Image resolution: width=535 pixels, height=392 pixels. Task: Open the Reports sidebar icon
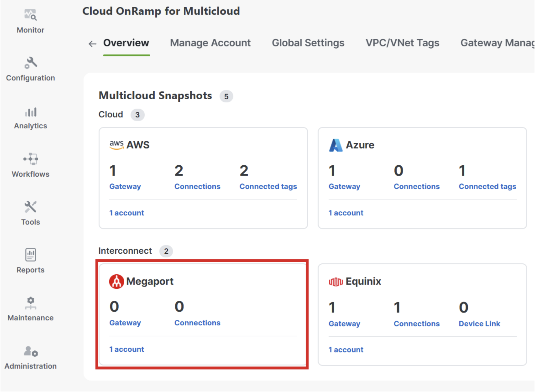pyautogui.click(x=31, y=255)
